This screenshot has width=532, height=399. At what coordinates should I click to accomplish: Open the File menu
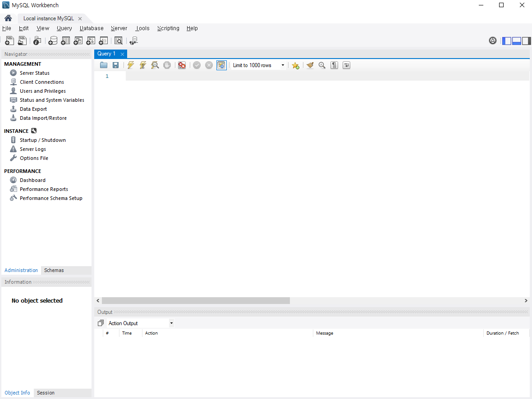6,28
